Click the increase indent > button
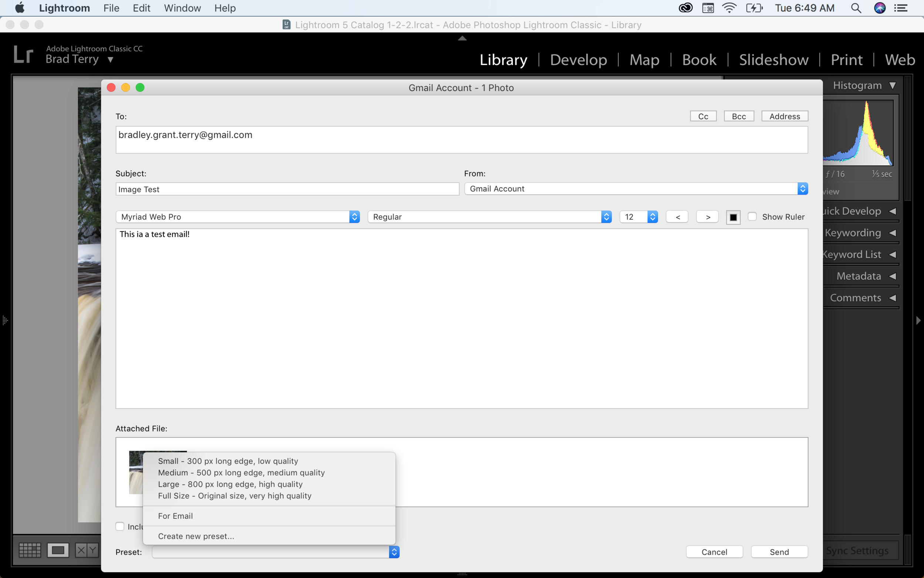 tap(707, 217)
